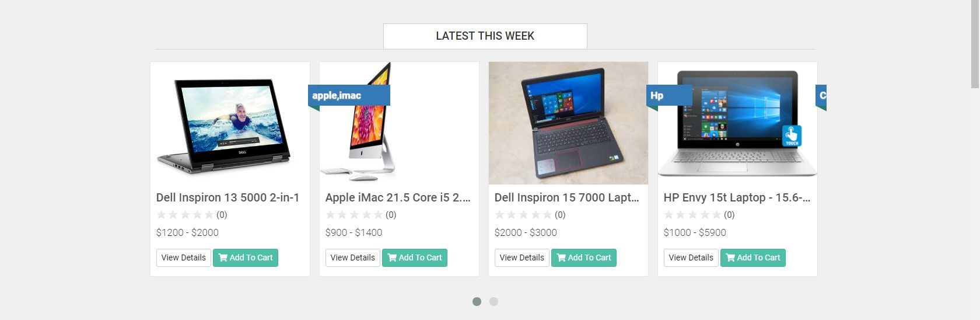Viewport: 980px width, 320px height.
Task: View Details for Dell Inspiron 15 7000
Action: point(522,258)
